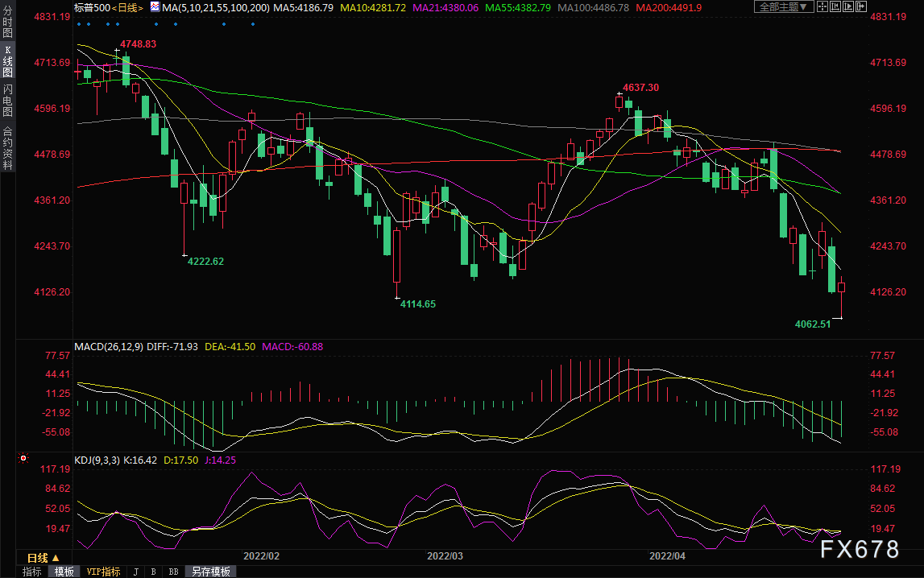Select the 指标 bottom tab
The image size is (924, 578).
pos(32,572)
